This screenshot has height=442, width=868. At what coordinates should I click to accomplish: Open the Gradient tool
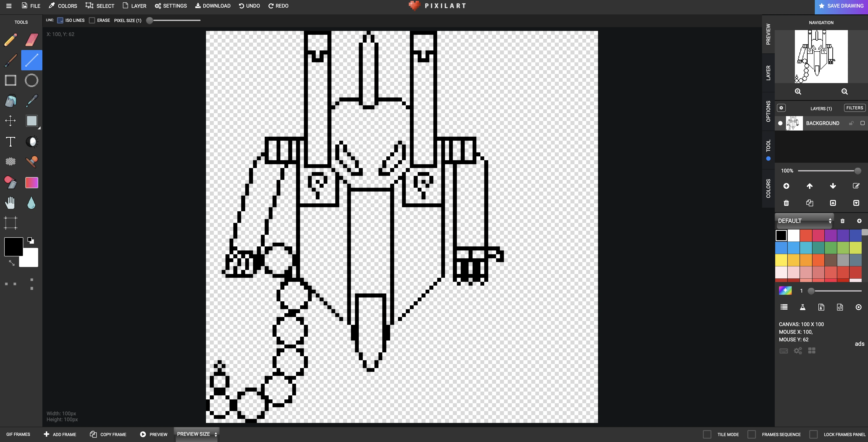[31, 182]
